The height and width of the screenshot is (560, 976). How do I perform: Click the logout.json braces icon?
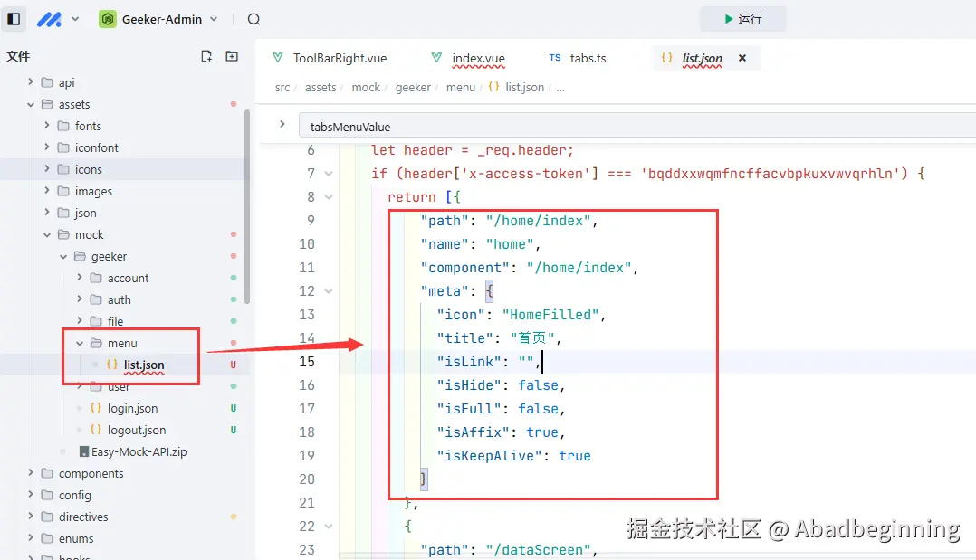(96, 430)
